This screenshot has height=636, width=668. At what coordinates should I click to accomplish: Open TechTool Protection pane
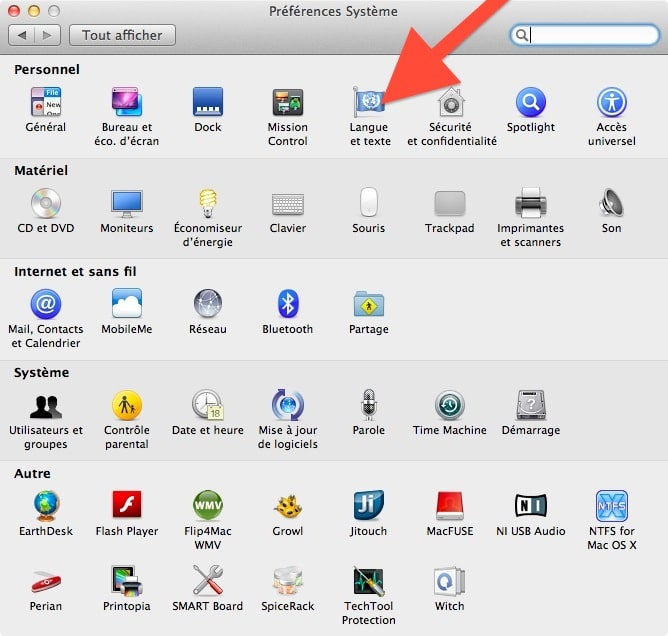click(x=369, y=581)
